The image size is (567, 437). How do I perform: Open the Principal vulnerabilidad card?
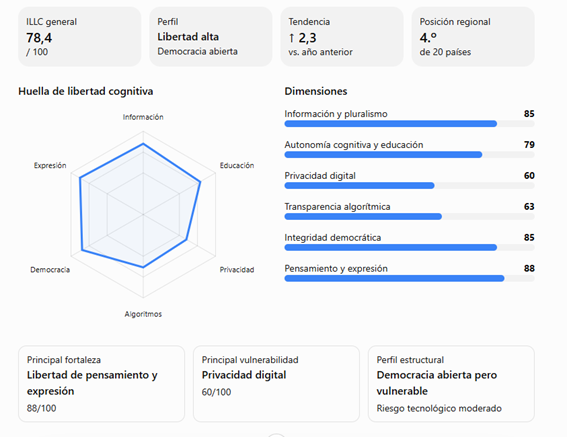[276, 384]
